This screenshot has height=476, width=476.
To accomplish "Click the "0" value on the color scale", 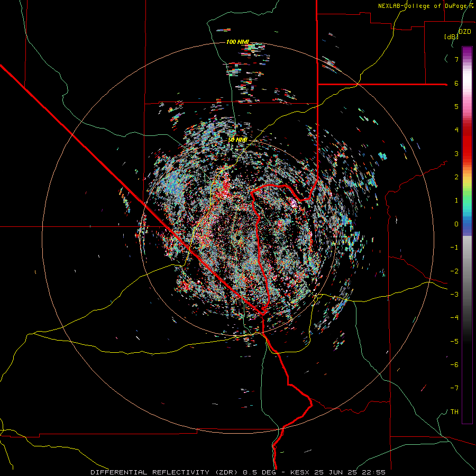I will 456,224.
